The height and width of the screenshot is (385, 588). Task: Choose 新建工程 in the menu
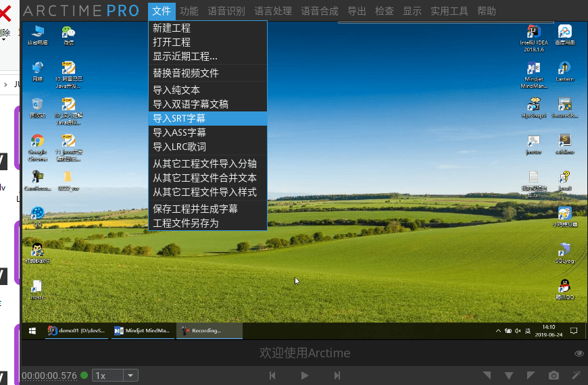(172, 28)
